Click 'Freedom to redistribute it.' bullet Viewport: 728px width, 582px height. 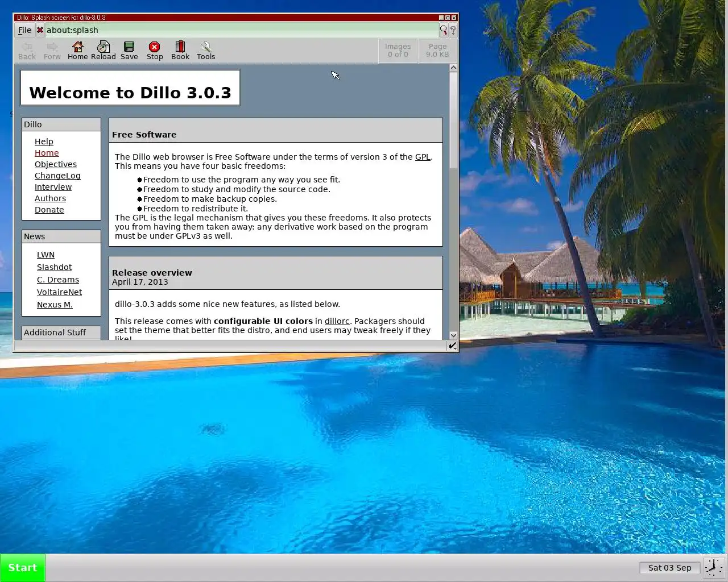[x=195, y=209]
